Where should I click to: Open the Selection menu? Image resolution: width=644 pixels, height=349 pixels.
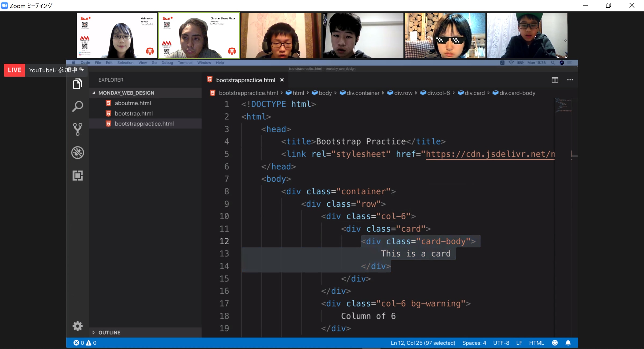[125, 63]
